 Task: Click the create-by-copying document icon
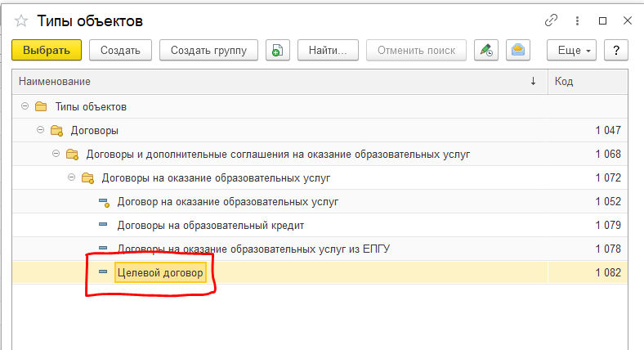tap(278, 50)
